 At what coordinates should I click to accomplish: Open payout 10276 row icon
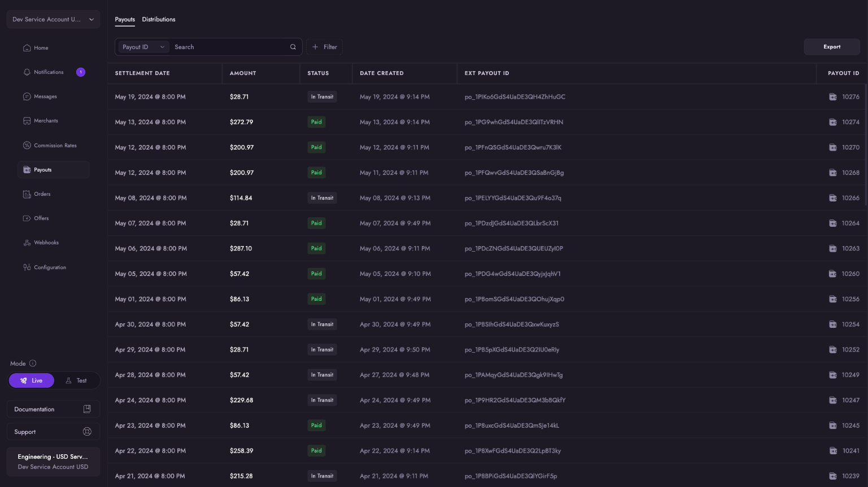pos(832,97)
